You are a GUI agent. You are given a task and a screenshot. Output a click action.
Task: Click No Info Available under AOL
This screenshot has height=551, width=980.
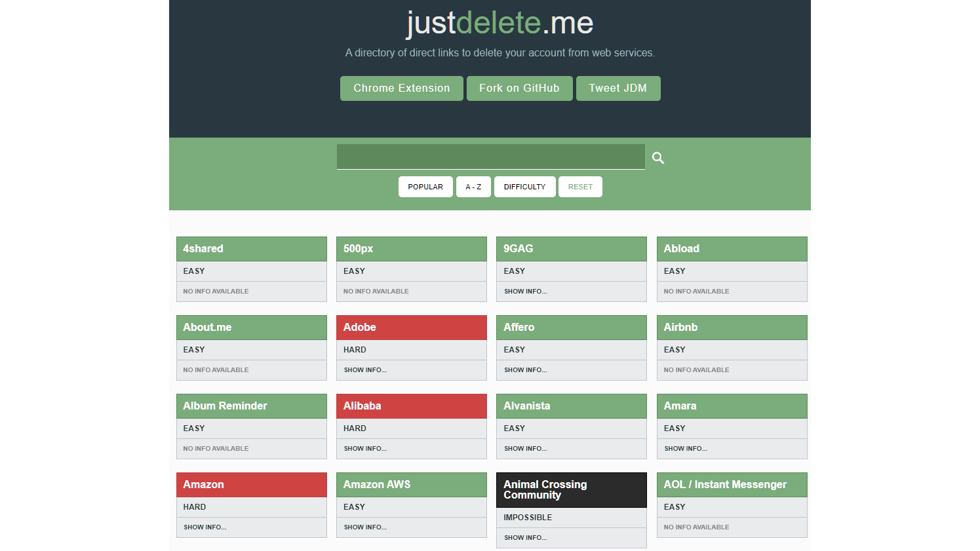point(696,527)
